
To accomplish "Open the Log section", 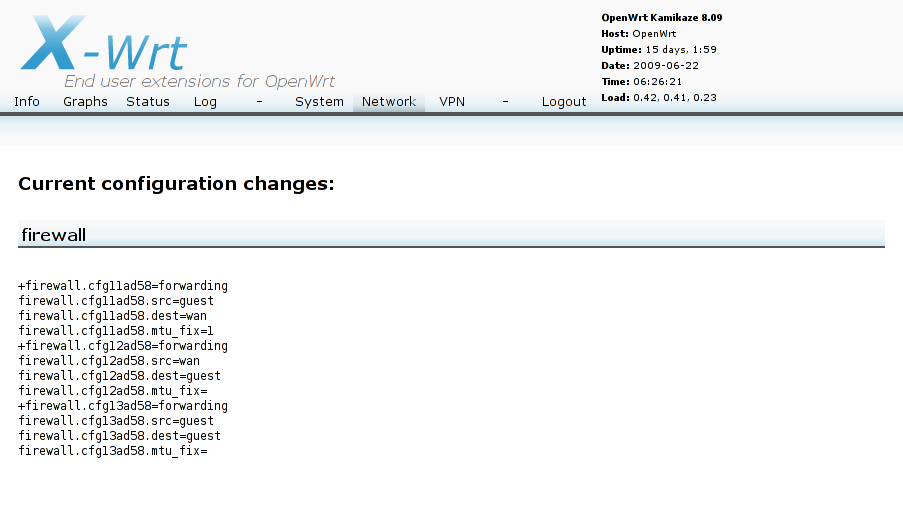I will click(x=205, y=102).
